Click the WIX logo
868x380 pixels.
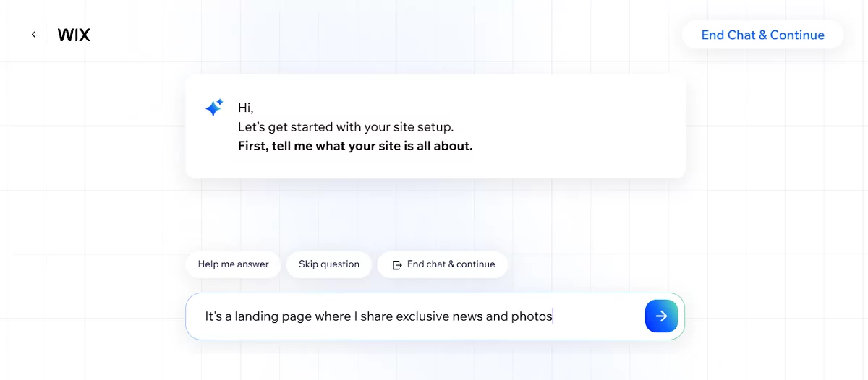pyautogui.click(x=74, y=35)
